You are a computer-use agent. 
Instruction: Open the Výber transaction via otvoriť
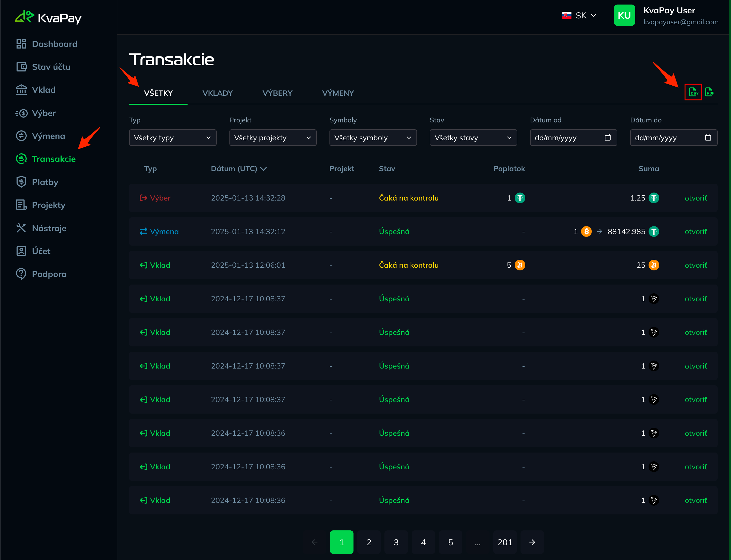pyautogui.click(x=696, y=198)
